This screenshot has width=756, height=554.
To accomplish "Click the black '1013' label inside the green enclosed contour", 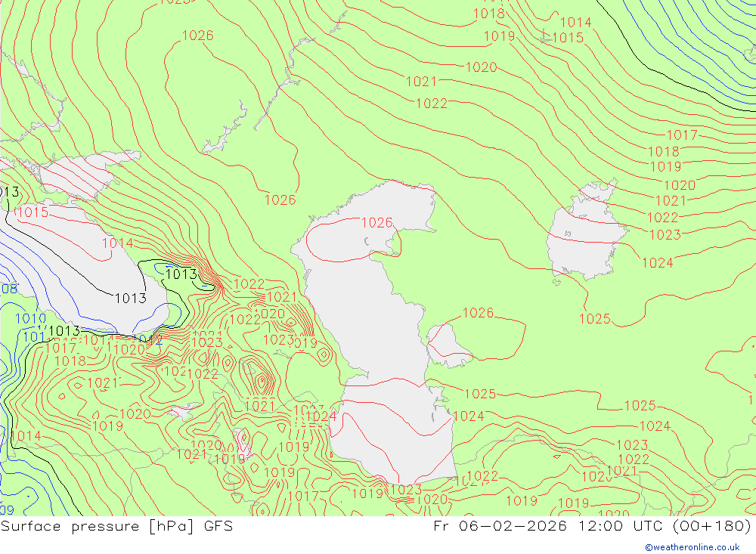I will tap(181, 274).
